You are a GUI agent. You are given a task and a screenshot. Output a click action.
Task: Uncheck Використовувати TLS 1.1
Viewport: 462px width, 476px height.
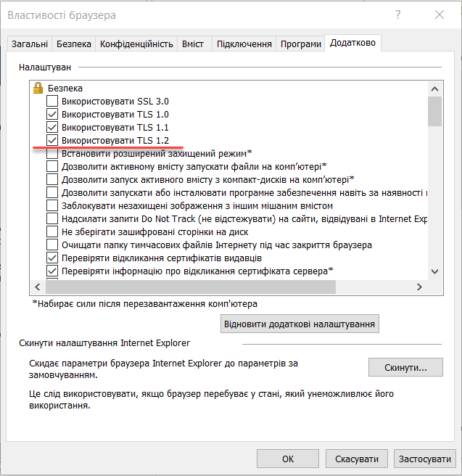pyautogui.click(x=52, y=128)
